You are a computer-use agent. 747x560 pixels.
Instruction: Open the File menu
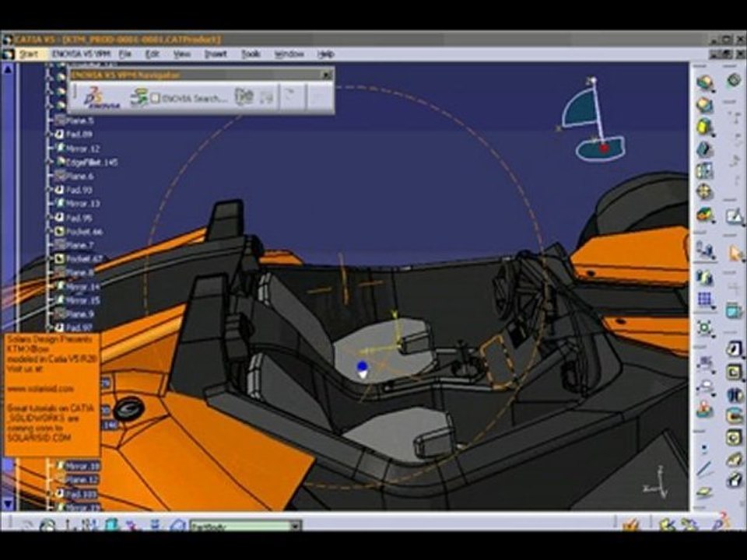pos(124,54)
